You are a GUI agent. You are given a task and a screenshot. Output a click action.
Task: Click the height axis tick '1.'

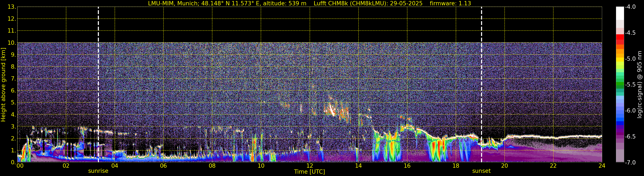coord(13,151)
